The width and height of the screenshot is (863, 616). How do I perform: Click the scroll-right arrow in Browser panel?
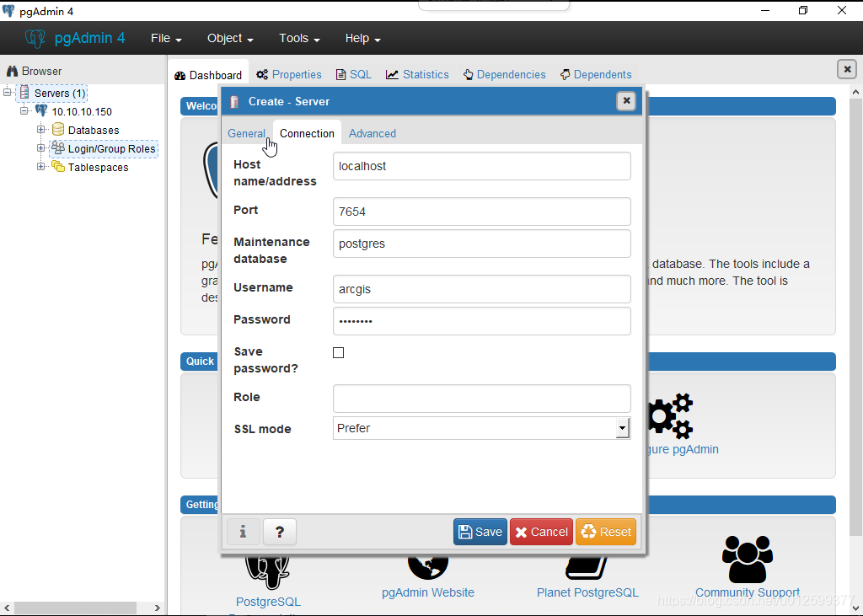point(158,608)
